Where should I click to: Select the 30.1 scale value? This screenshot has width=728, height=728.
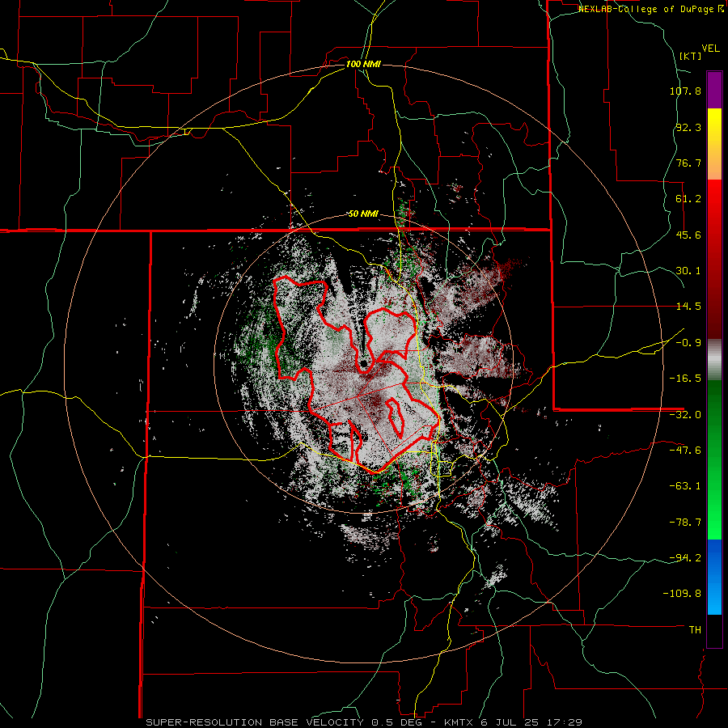pos(688,271)
